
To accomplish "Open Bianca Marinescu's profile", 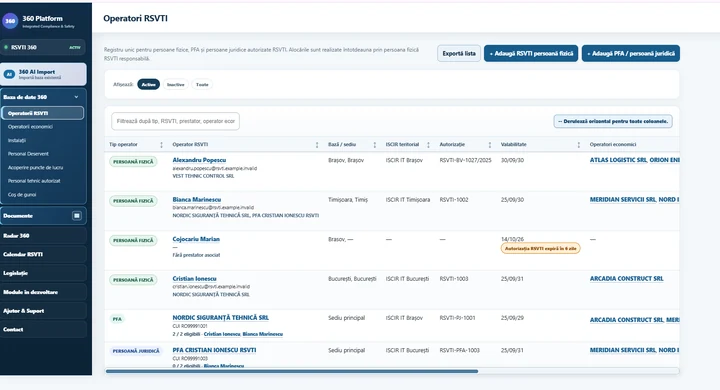I will click(197, 200).
